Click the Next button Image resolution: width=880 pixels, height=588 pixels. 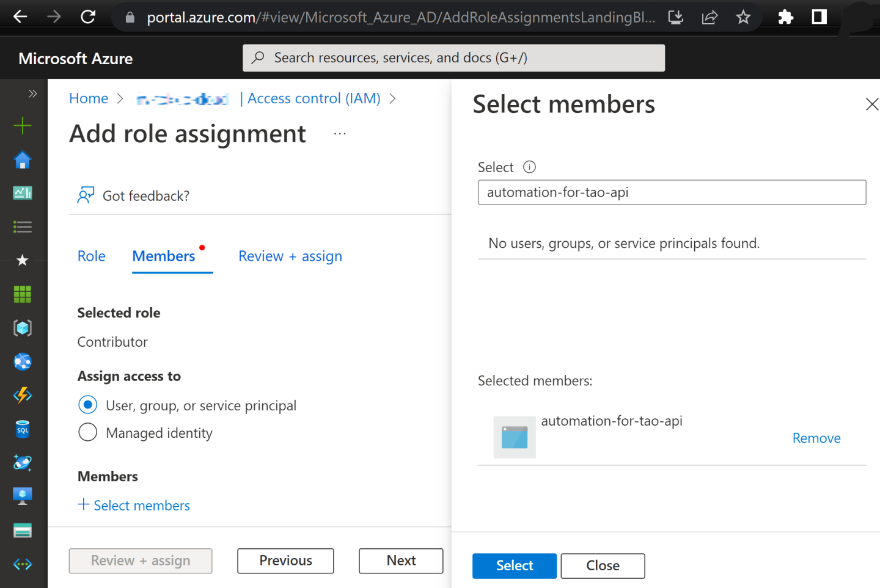pos(401,561)
